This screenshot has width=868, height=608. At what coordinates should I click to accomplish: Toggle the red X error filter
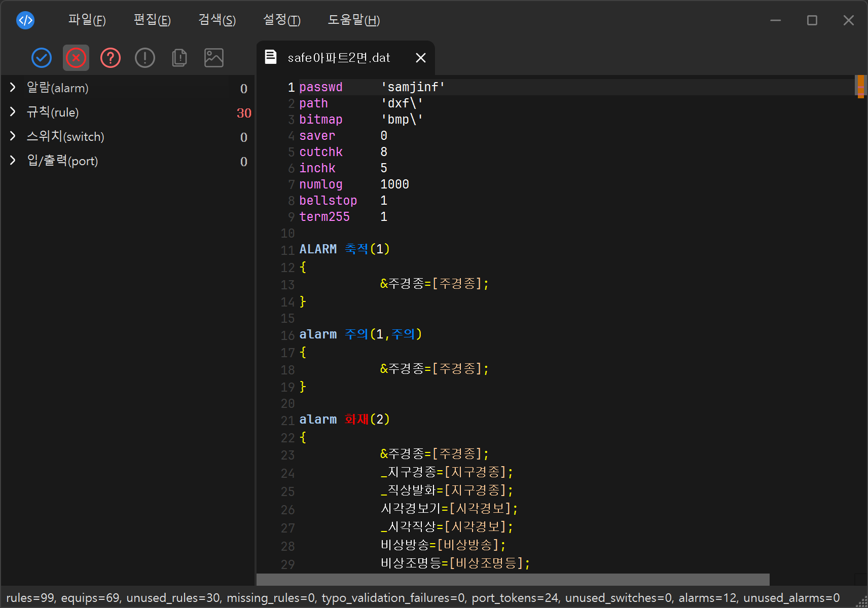(x=76, y=58)
